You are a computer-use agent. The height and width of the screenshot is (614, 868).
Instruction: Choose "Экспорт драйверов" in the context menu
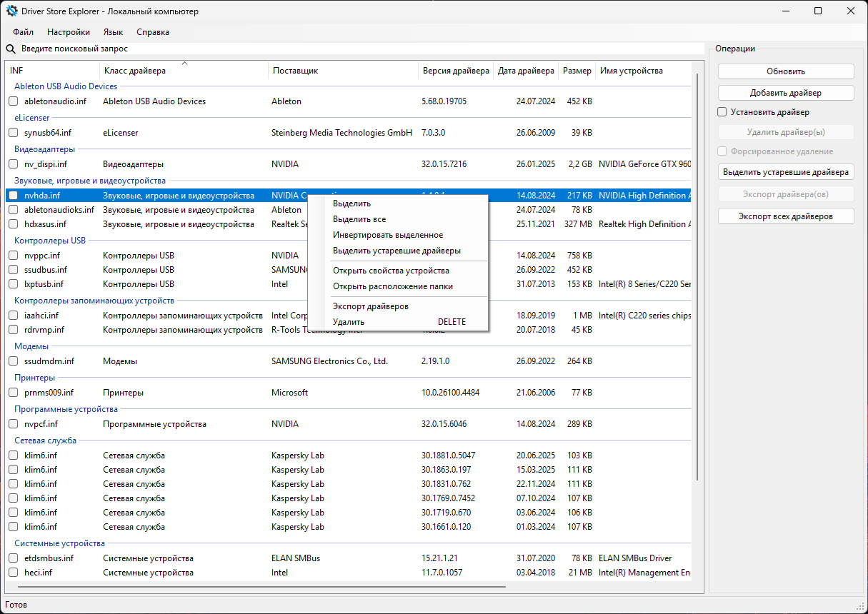397,306
